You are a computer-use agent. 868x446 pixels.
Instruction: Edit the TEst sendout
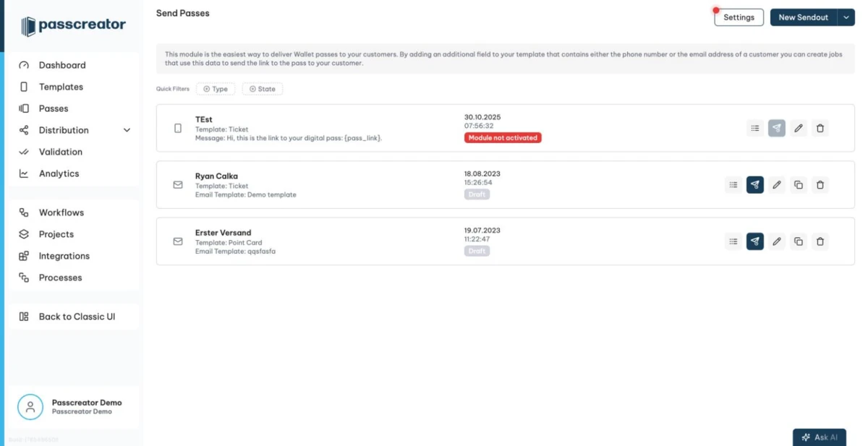coord(799,128)
